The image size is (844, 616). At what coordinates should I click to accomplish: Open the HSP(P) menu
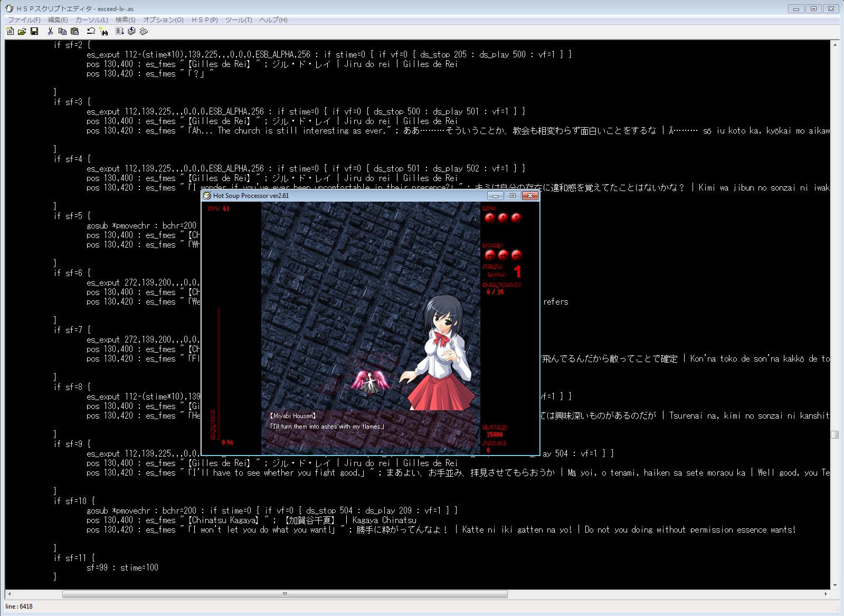205,20
